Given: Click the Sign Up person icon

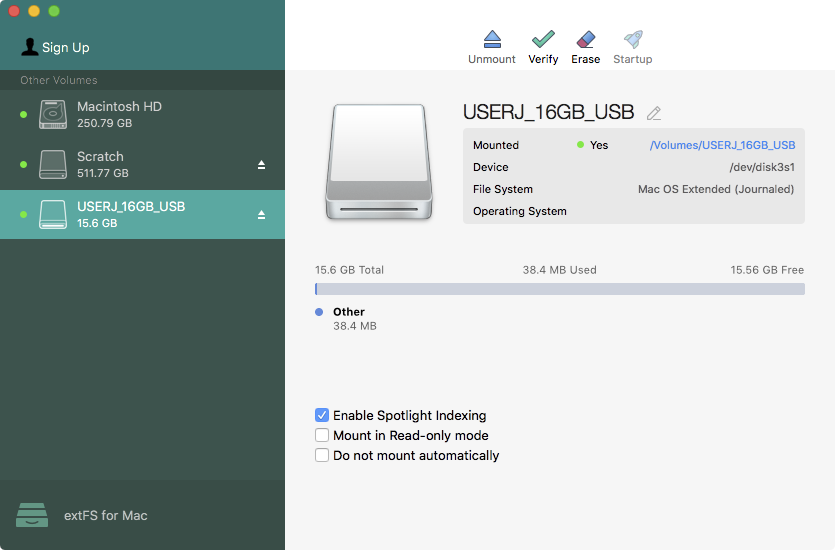Looking at the screenshot, I should click(29, 47).
